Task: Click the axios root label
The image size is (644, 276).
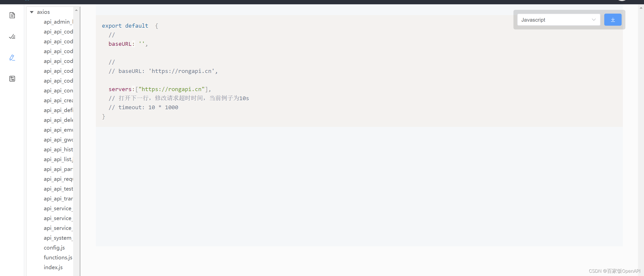Action: pyautogui.click(x=43, y=12)
